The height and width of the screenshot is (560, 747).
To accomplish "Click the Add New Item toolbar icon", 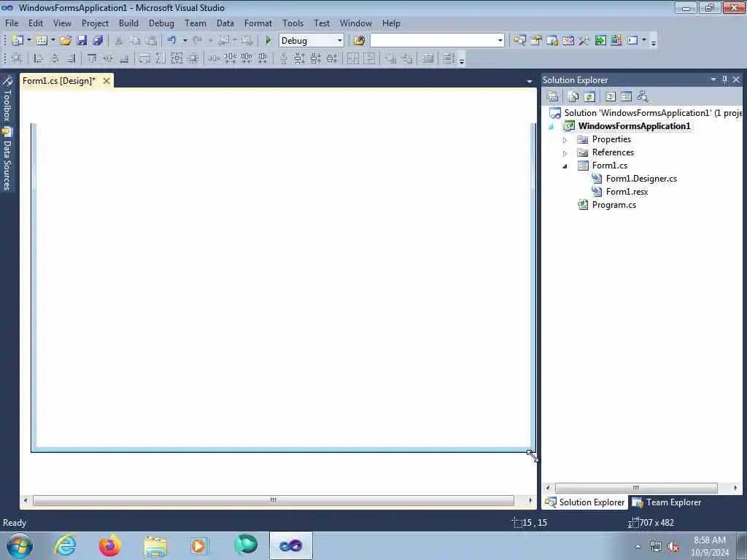I will (x=42, y=41).
